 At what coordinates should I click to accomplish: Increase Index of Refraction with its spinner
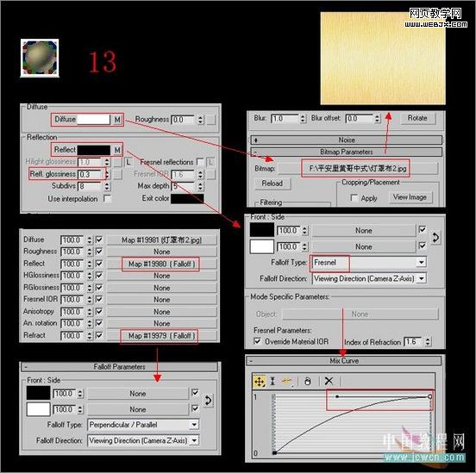point(428,339)
